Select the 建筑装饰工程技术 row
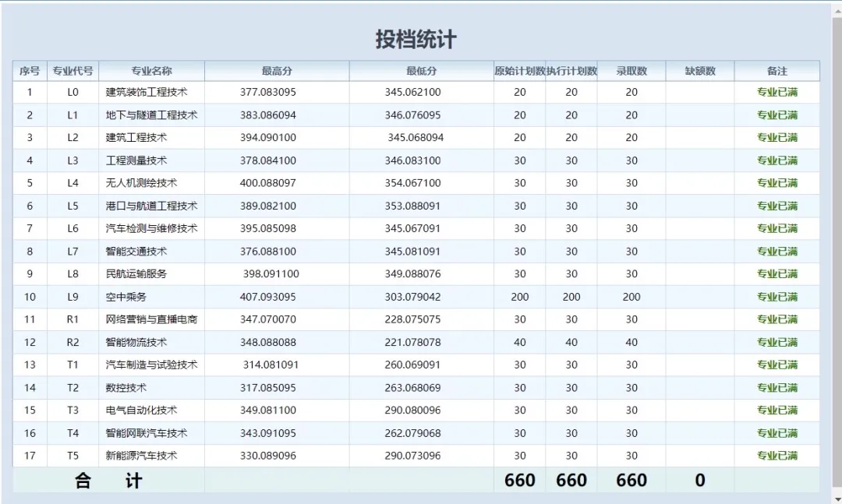 [147, 92]
